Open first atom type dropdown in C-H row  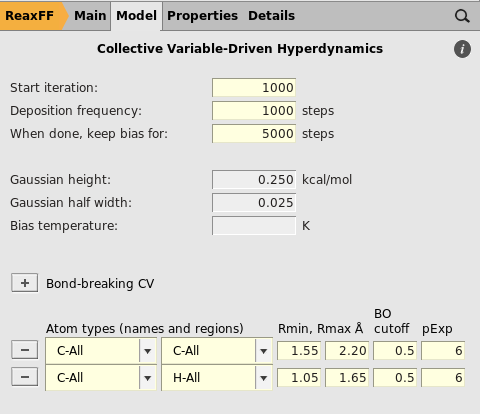(101, 378)
